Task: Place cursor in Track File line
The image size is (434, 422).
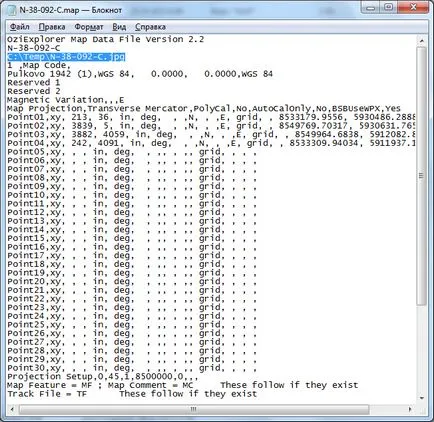Action: [x=132, y=394]
